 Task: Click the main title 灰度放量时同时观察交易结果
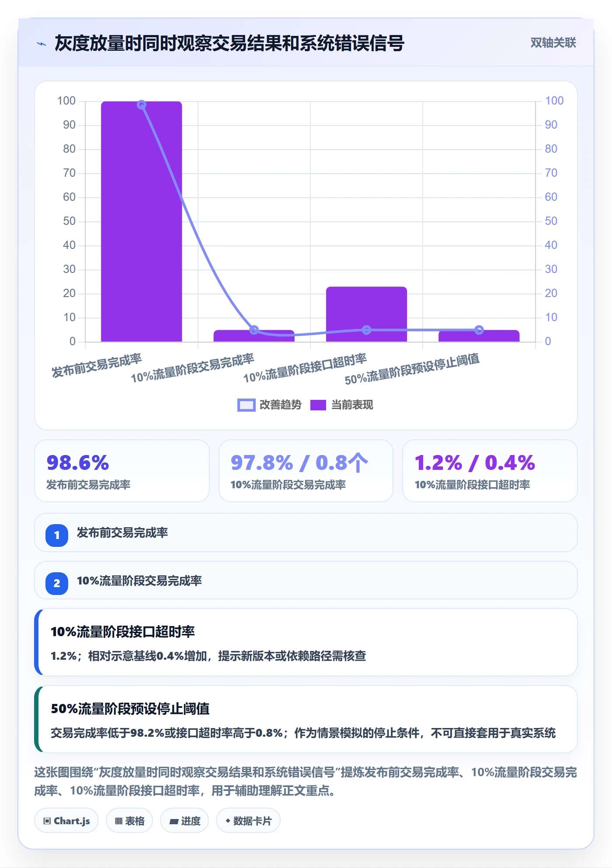[229, 43]
